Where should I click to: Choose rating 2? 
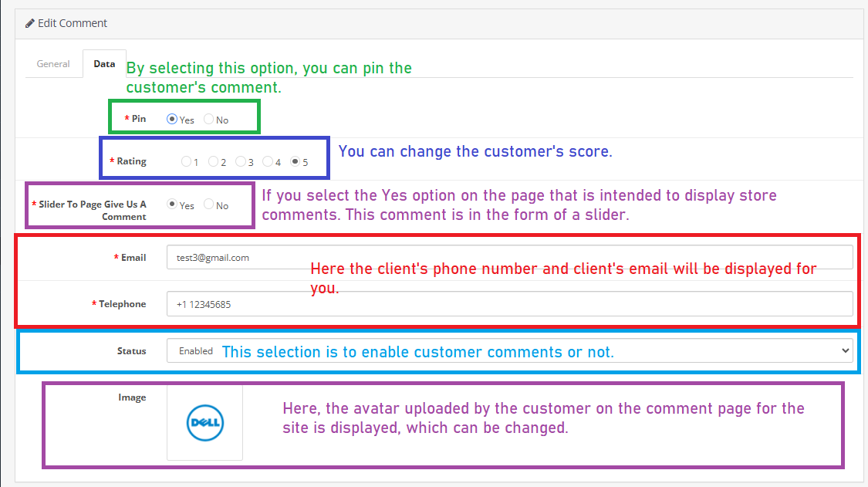tap(214, 162)
